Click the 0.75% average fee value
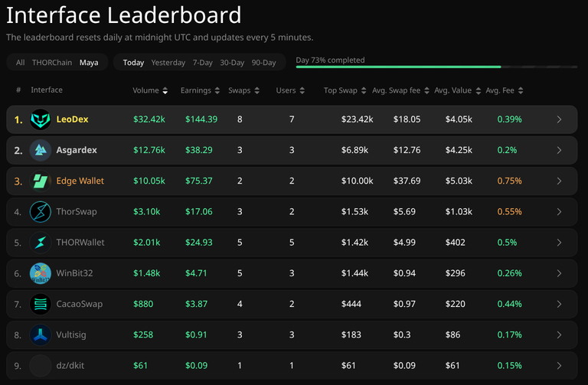 pos(509,181)
